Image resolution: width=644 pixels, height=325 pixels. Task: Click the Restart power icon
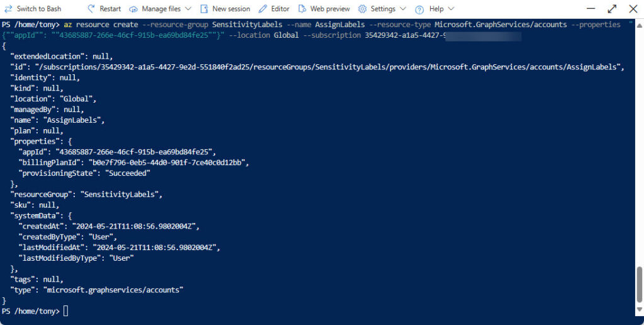(92, 9)
